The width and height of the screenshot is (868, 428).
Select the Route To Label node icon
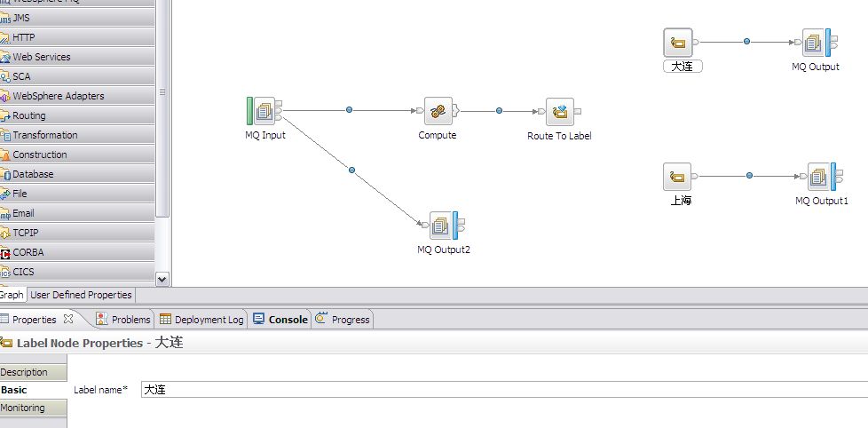[x=560, y=112]
